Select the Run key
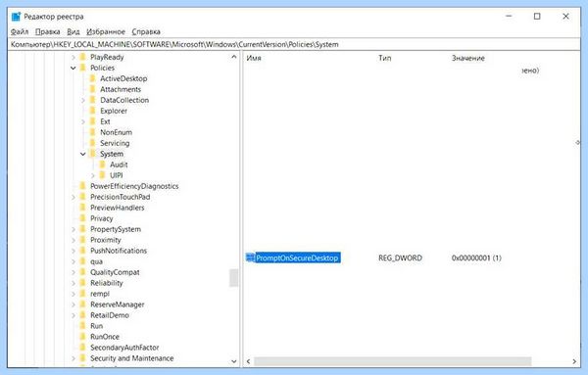The image size is (588, 375). tap(96, 326)
